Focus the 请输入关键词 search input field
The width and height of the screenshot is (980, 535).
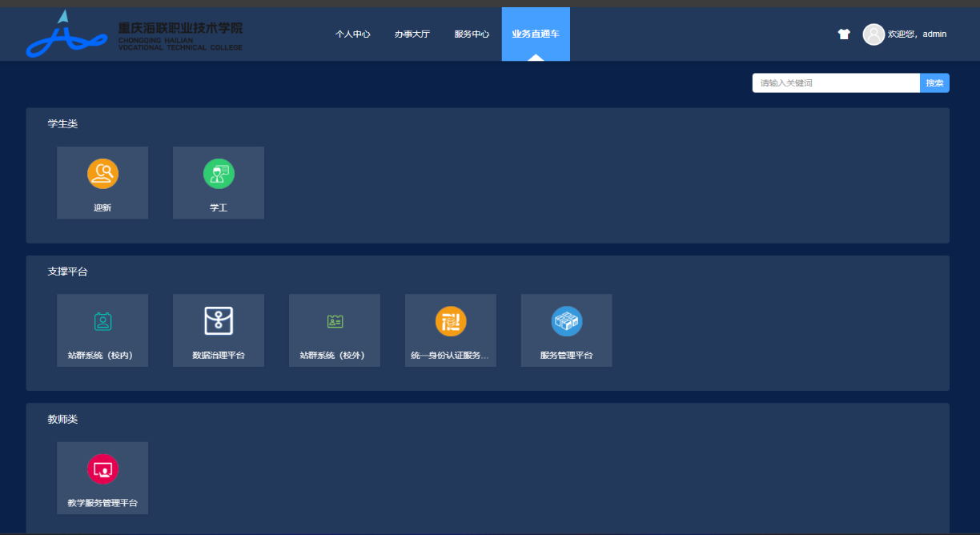click(x=835, y=83)
